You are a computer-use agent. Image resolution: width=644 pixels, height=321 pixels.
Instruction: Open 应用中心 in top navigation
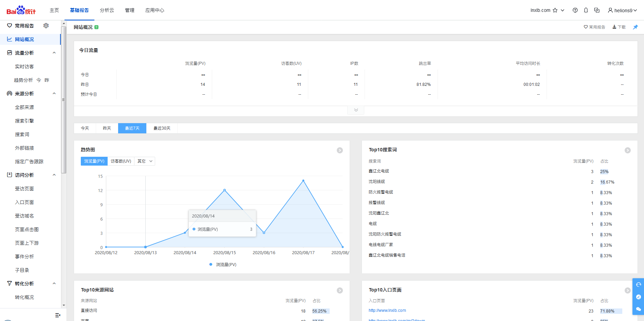[x=155, y=10]
